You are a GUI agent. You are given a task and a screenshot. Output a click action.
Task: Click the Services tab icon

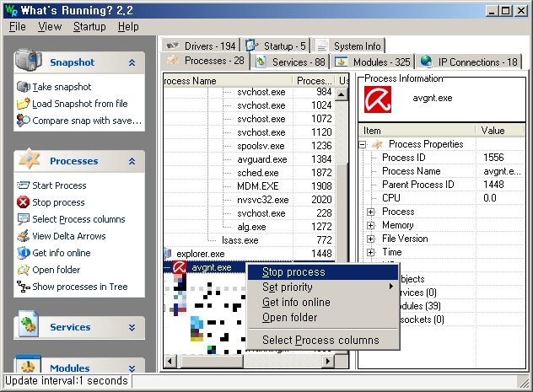coord(261,62)
